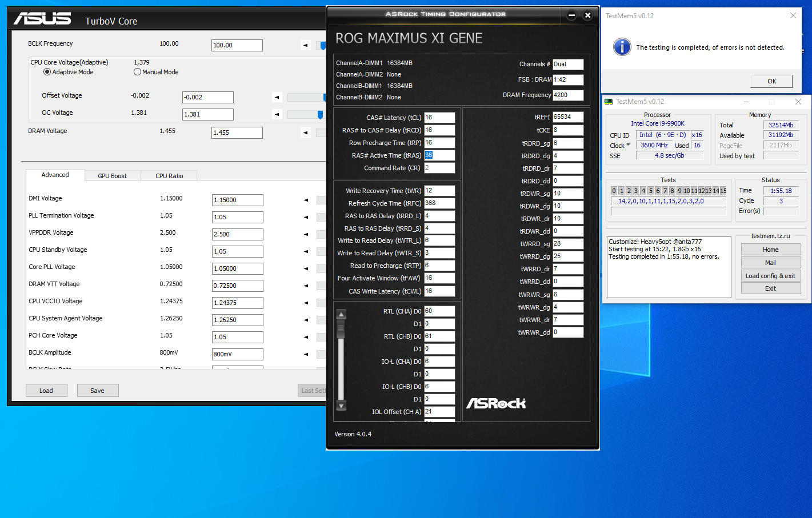Click the VPPDDR Voltage input field

pyautogui.click(x=238, y=234)
